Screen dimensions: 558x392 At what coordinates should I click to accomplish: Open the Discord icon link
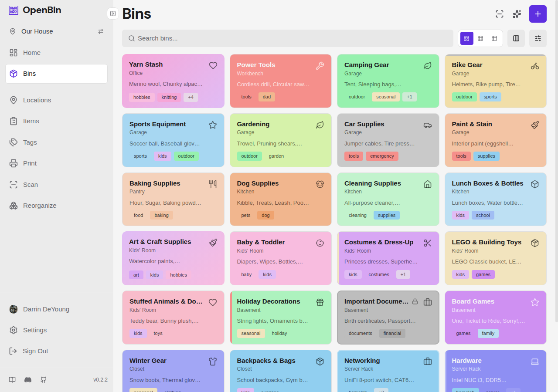click(x=28, y=380)
